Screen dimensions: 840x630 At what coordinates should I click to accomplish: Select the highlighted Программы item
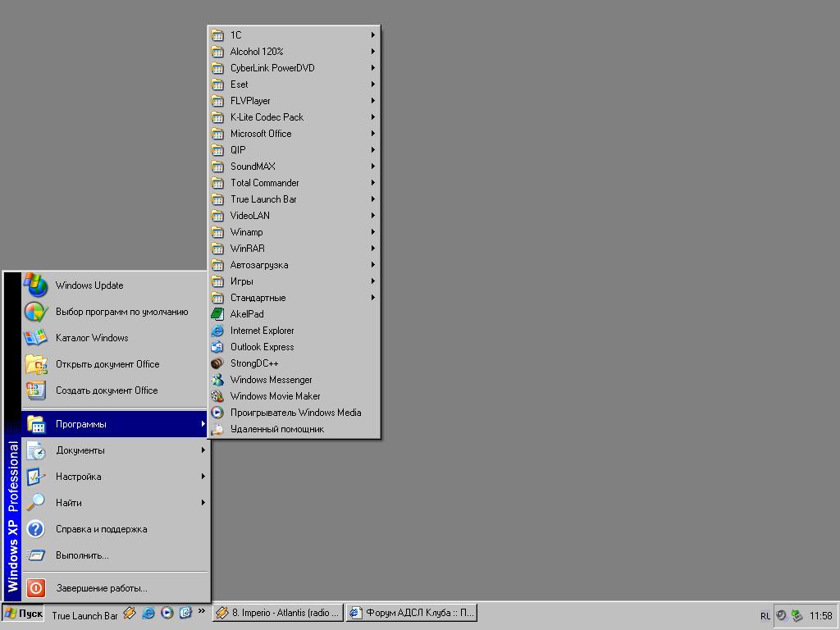pyautogui.click(x=115, y=424)
